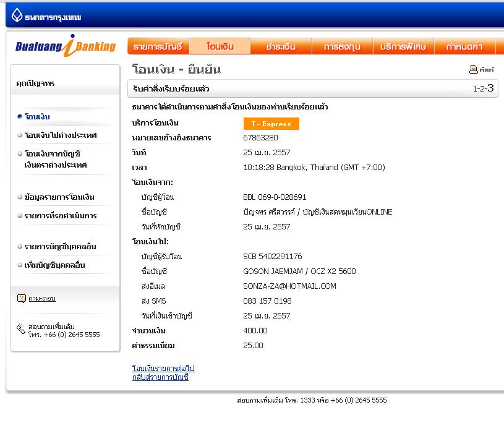Image resolution: width=504 pixels, height=423 pixels.
Task: Open the บริการพิเศษ tab
Action: pos(403,46)
